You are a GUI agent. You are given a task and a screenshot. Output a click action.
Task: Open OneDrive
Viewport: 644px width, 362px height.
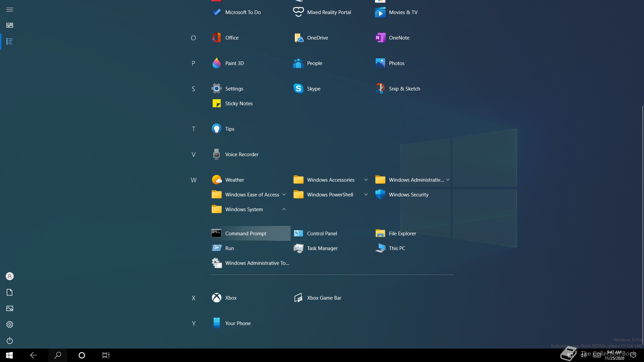[331, 38]
